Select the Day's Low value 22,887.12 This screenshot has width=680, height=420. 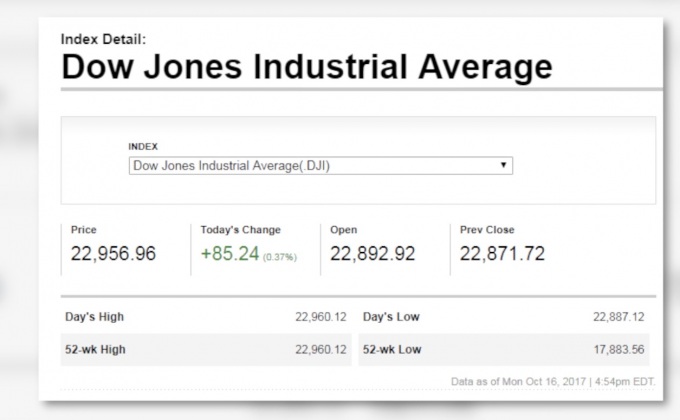click(618, 317)
